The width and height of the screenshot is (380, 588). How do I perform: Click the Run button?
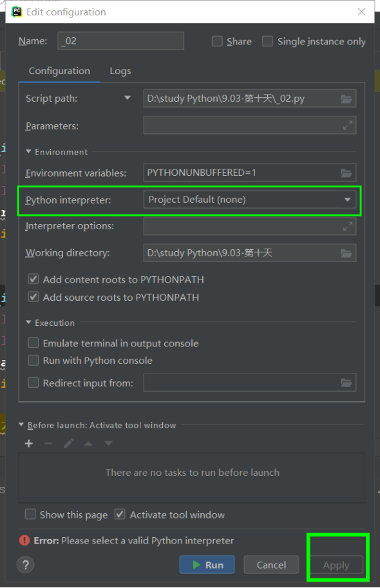207,564
